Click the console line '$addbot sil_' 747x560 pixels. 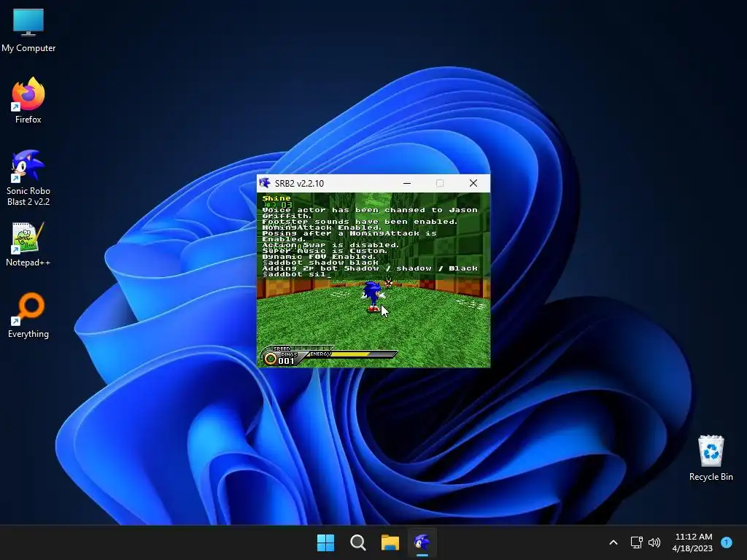(x=297, y=274)
